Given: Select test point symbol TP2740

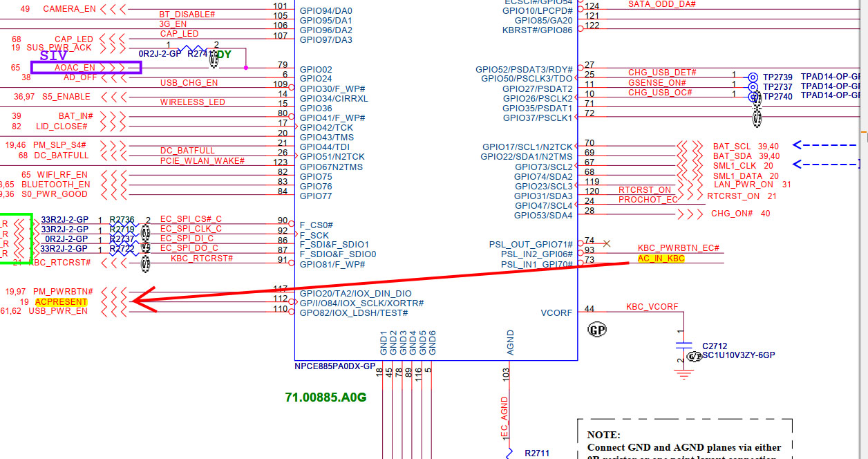Looking at the screenshot, I should click(x=753, y=97).
